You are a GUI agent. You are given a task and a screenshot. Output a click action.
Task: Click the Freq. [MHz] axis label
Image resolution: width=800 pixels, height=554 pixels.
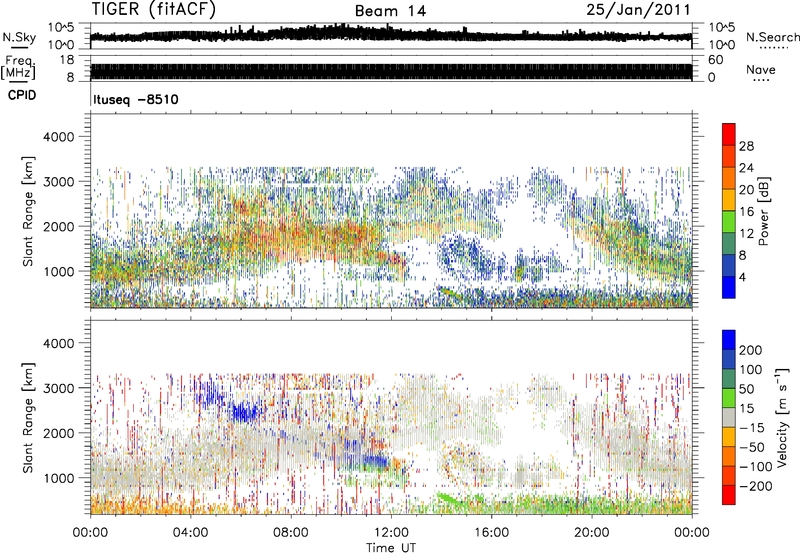pos(18,68)
